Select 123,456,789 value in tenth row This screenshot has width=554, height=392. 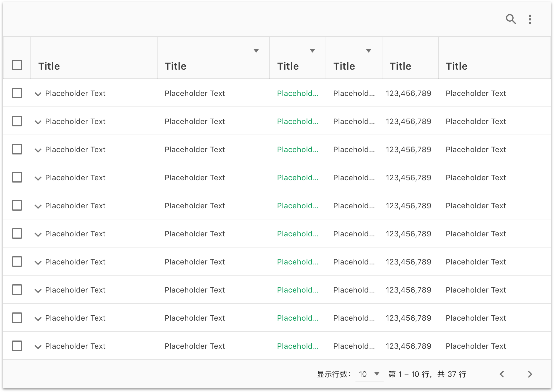[x=408, y=346]
